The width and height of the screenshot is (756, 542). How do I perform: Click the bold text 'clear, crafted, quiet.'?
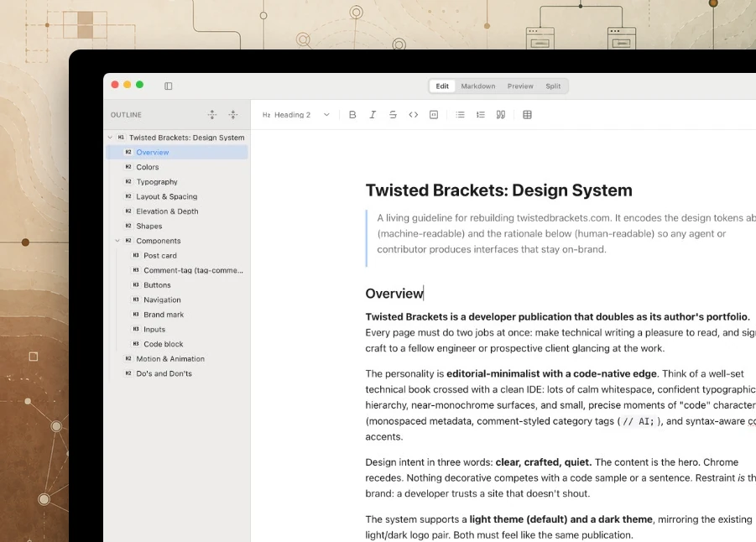pyautogui.click(x=544, y=462)
